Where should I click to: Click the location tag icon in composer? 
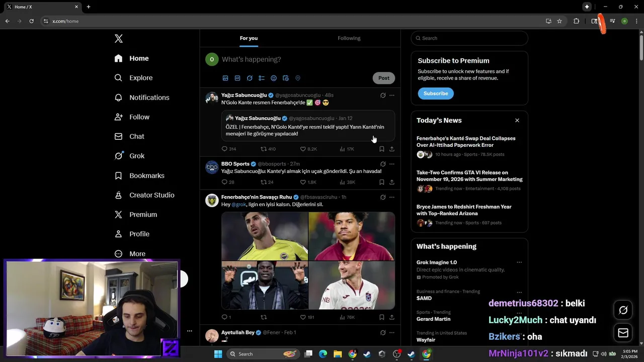tap(298, 78)
